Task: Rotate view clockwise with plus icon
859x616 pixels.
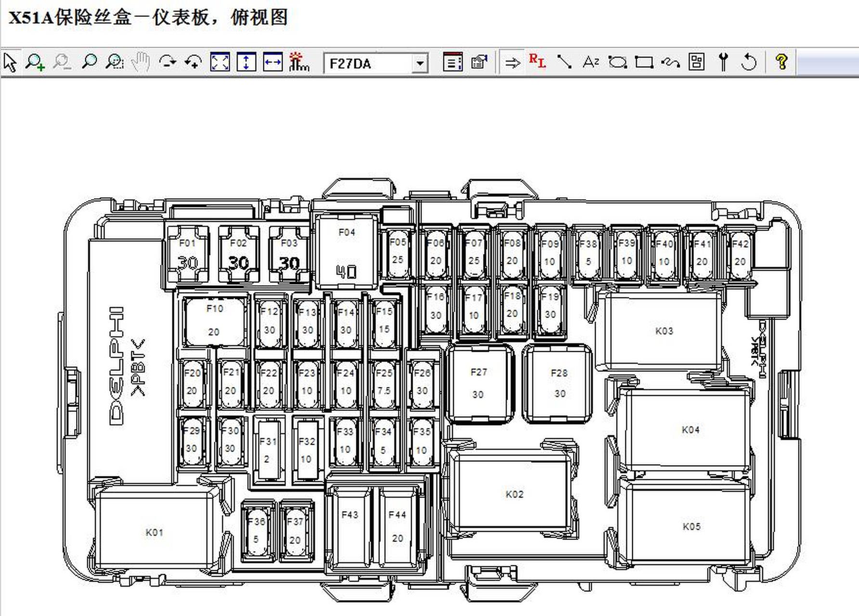Action: point(194,63)
